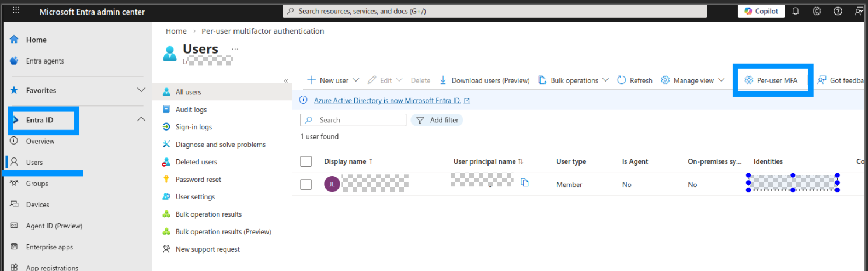Open the app launcher waffle menu
The image size is (868, 271).
16,11
